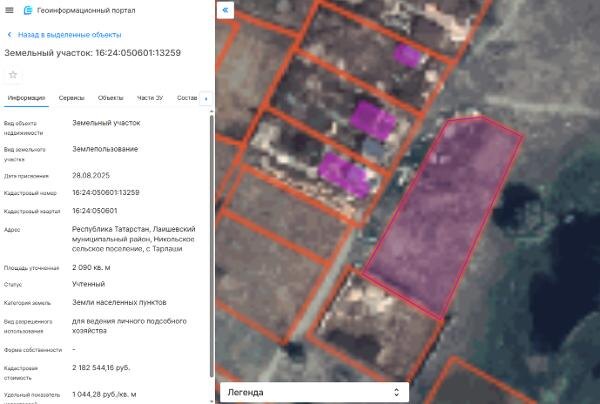The image size is (600, 404).
Task: Click the topmost magenta building on the map
Action: [407, 55]
